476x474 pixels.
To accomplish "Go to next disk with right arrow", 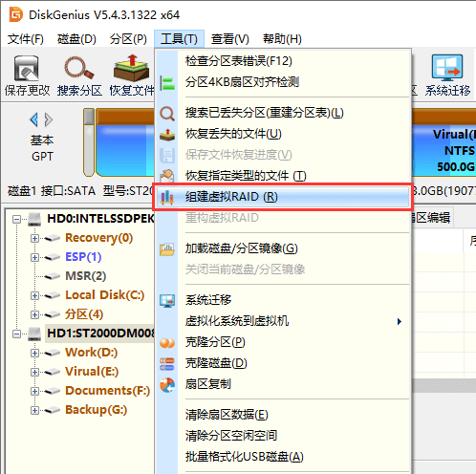I will pyautogui.click(x=49, y=119).
